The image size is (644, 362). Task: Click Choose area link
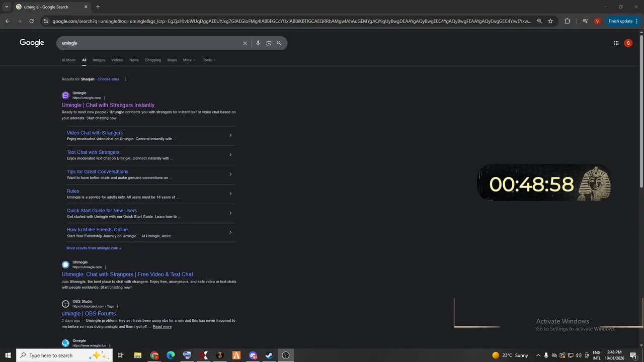tap(108, 79)
